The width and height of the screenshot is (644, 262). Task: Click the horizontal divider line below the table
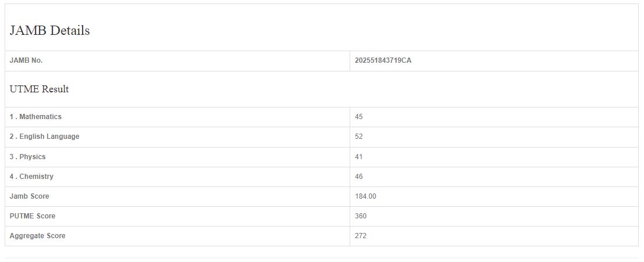322,258
